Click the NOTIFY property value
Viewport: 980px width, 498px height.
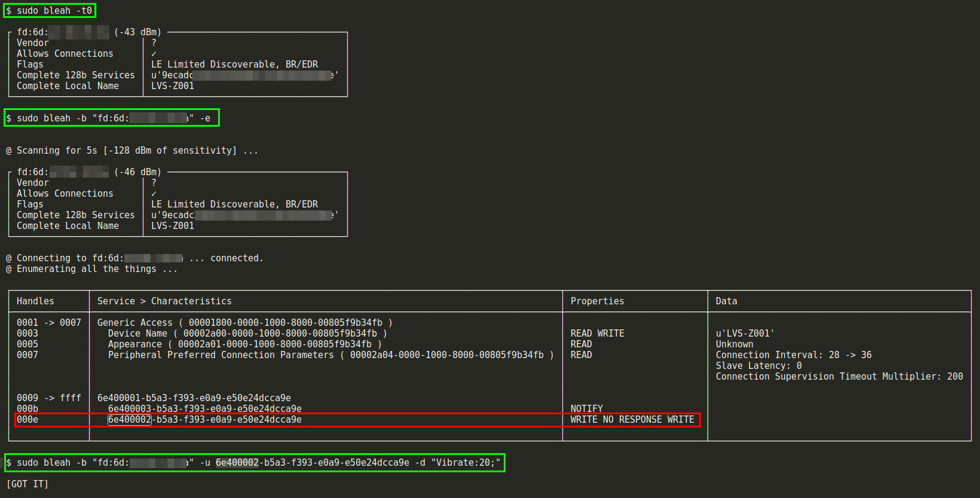pyautogui.click(x=586, y=409)
